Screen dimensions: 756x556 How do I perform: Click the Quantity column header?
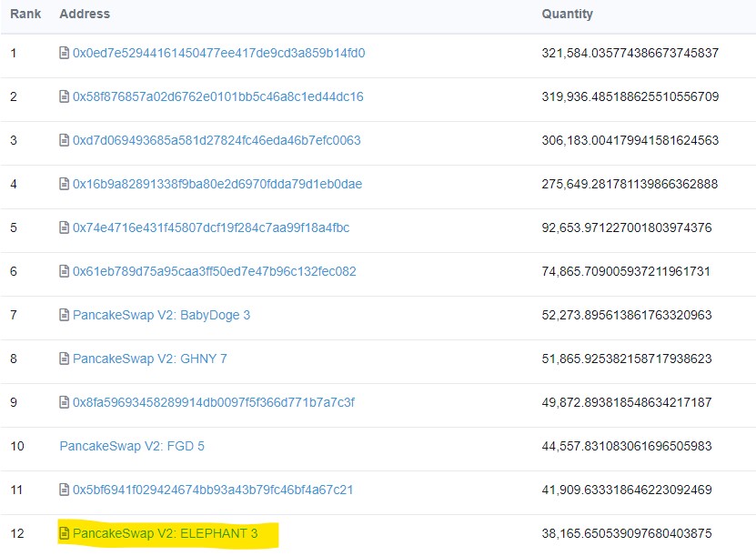(568, 14)
